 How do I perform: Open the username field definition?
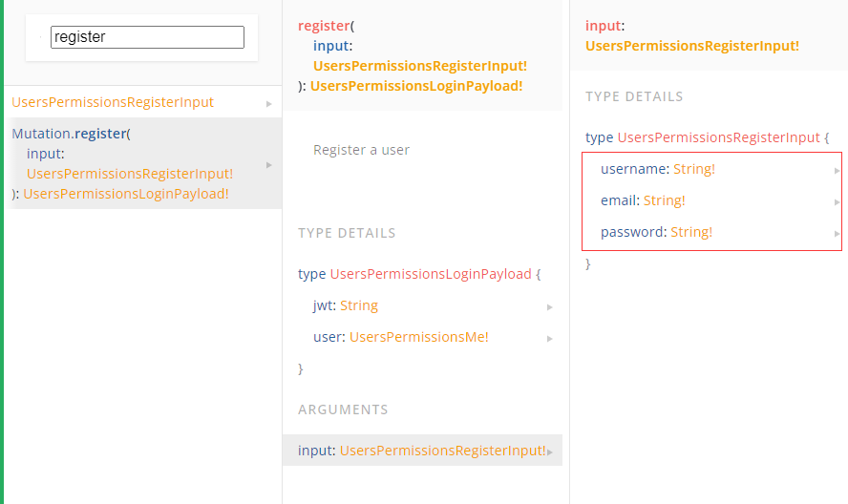coord(634,169)
